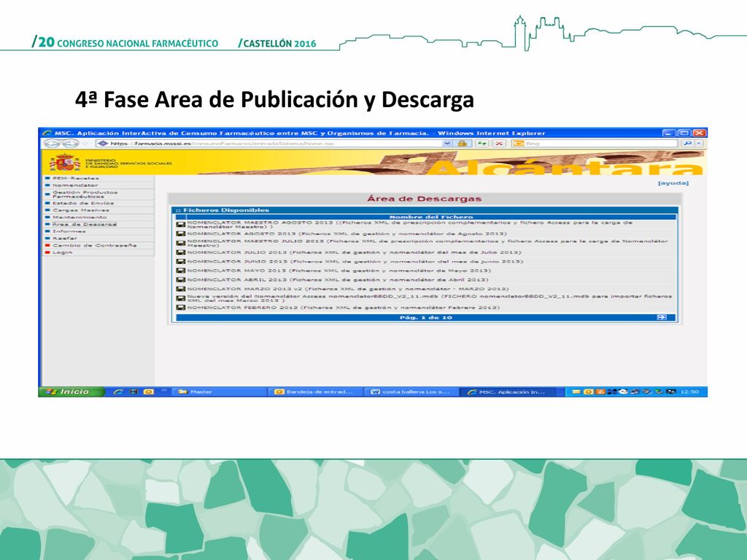Click disk icon for Nueva versión del Nomenclátor Access
The height and width of the screenshot is (560, 747).
pos(181,298)
